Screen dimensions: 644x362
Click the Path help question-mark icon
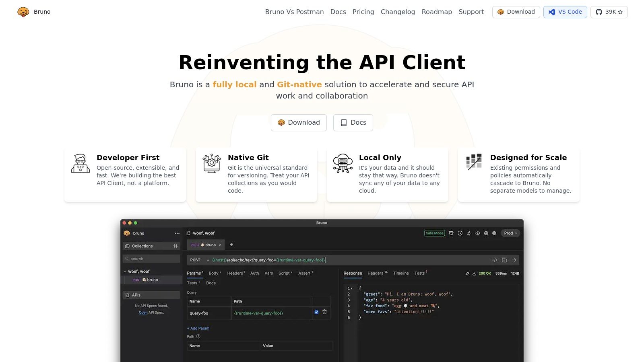[198, 337]
